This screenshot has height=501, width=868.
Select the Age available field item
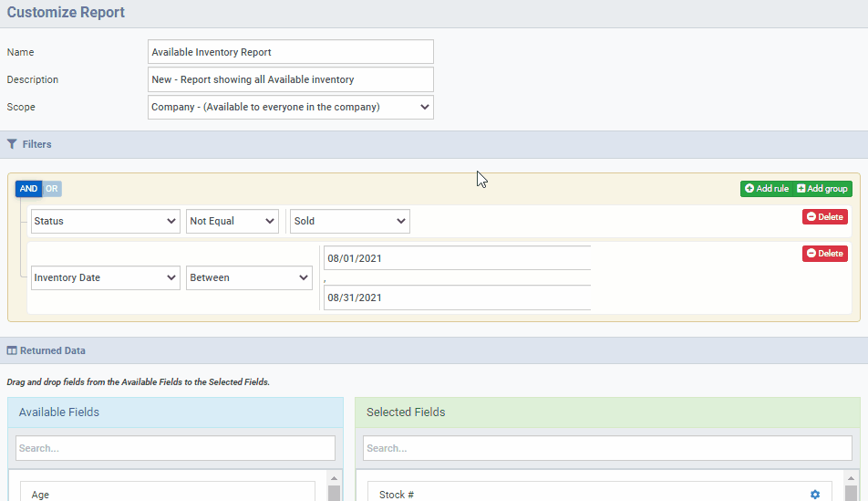point(167,494)
